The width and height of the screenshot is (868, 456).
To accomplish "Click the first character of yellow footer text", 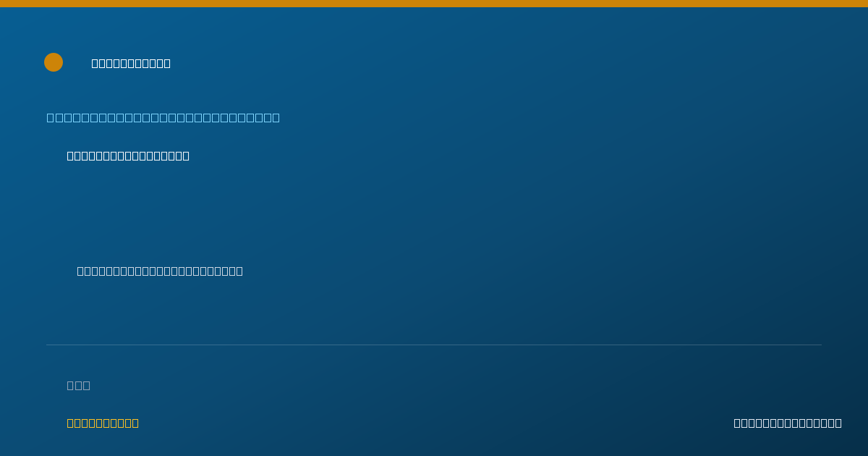I will (x=70, y=423).
